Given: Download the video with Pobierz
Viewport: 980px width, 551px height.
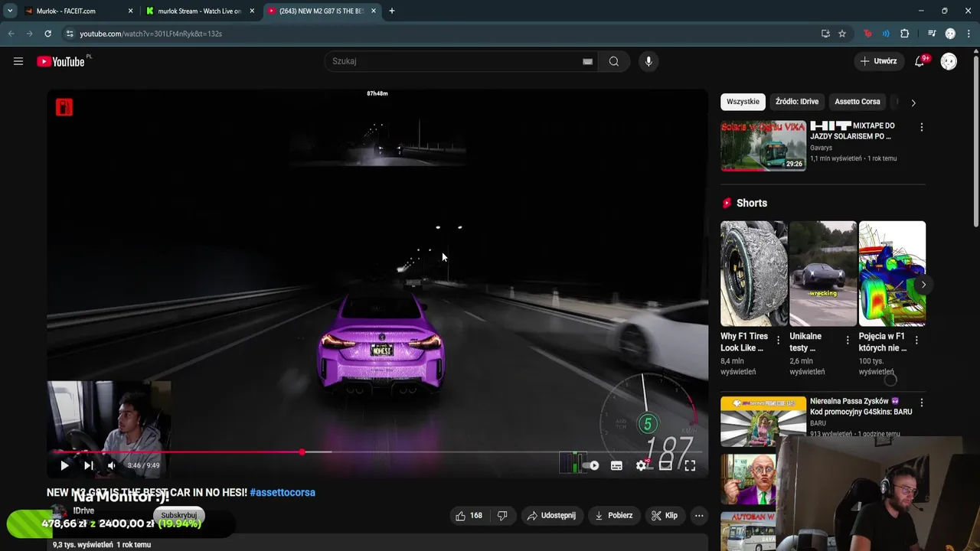Looking at the screenshot, I should 614,516.
